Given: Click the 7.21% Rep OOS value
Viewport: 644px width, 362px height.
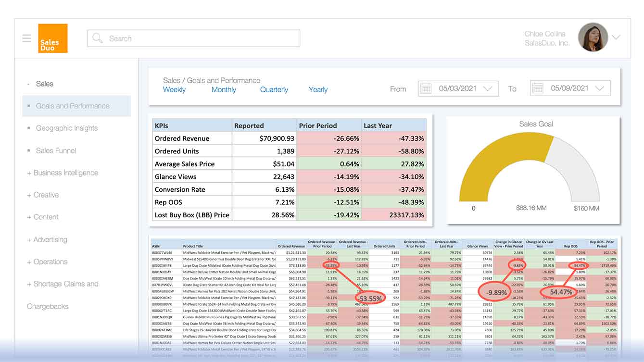Looking at the screenshot, I should point(264,202).
